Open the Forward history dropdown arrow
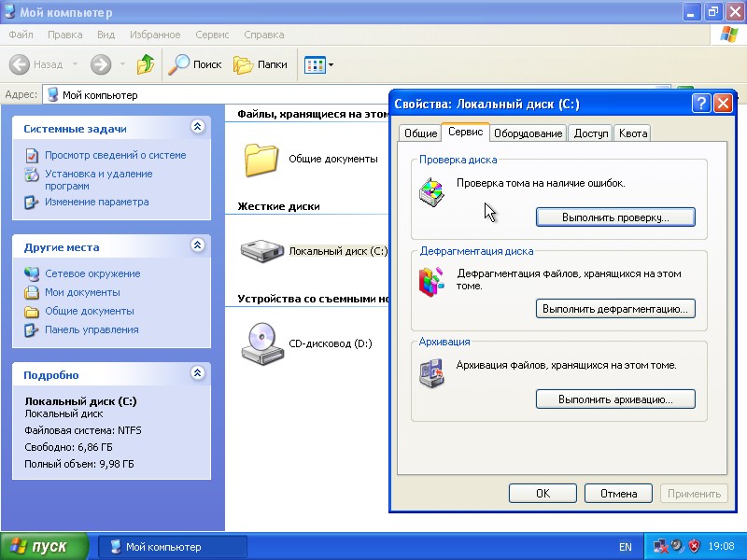Viewport: 747px width, 560px height. (122, 64)
